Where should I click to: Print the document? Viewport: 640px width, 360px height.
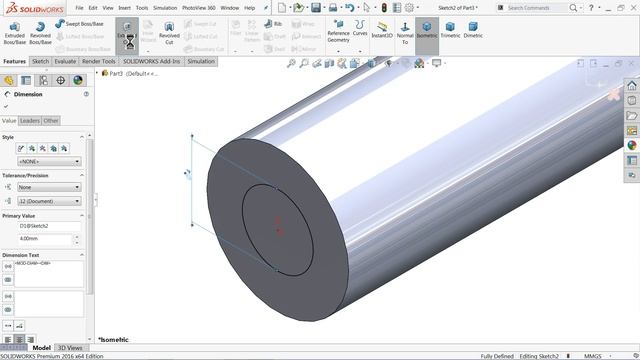click(x=333, y=7)
